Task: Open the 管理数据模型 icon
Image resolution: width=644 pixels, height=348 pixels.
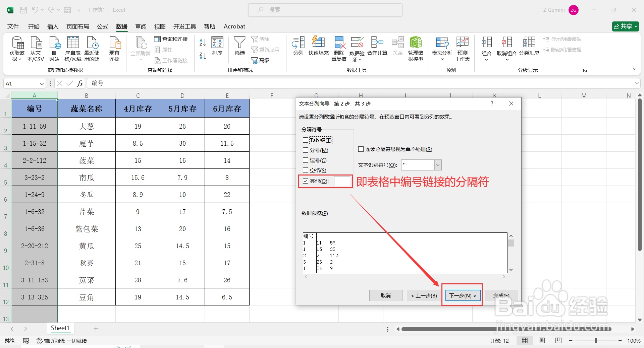Action: [x=416, y=47]
